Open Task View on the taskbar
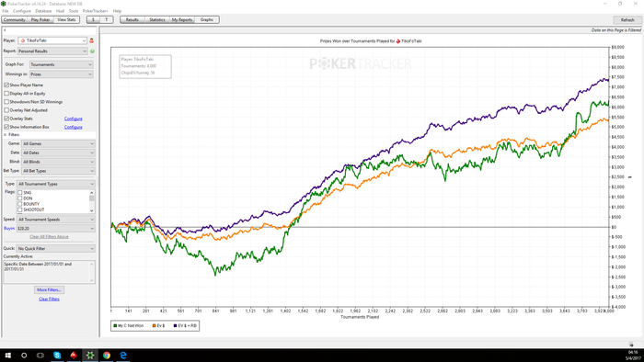The image size is (644, 362). [x=40, y=356]
